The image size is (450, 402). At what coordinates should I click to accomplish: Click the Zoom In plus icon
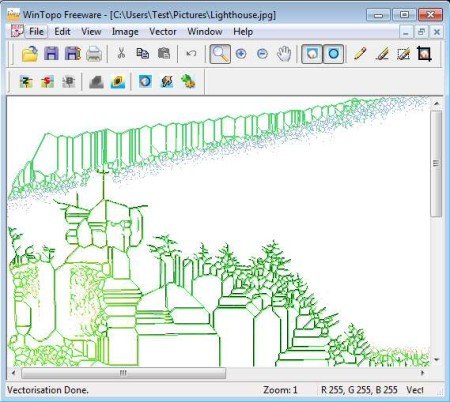click(241, 54)
